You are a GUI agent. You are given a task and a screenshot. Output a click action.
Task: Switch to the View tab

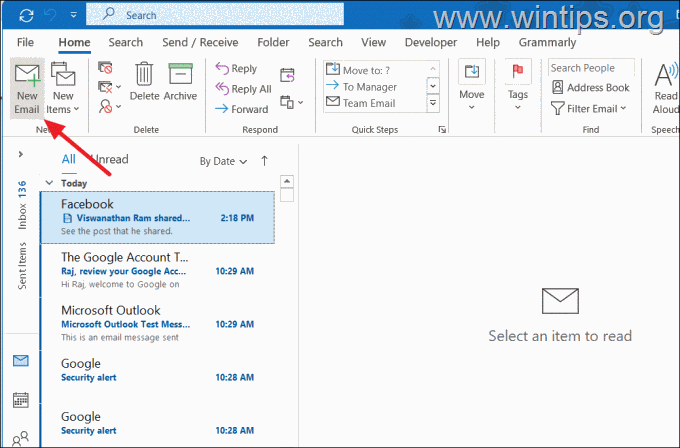pyautogui.click(x=373, y=43)
